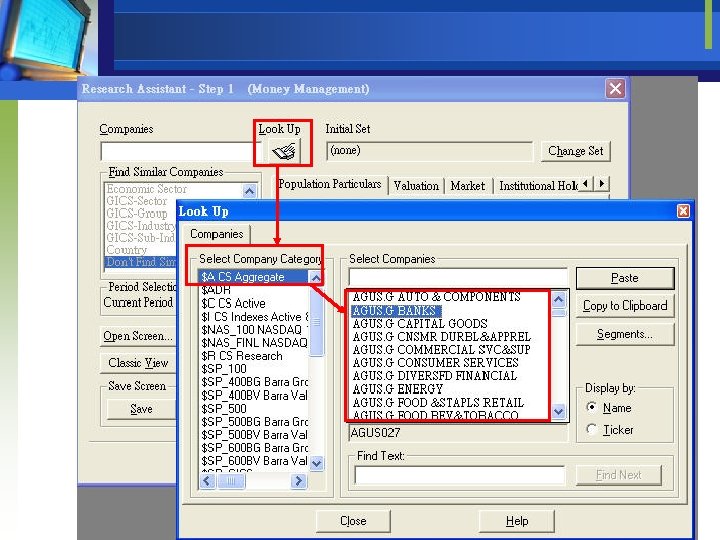Select $SP_500BG Barra Growth category
The image size is (720, 540).
[254, 422]
